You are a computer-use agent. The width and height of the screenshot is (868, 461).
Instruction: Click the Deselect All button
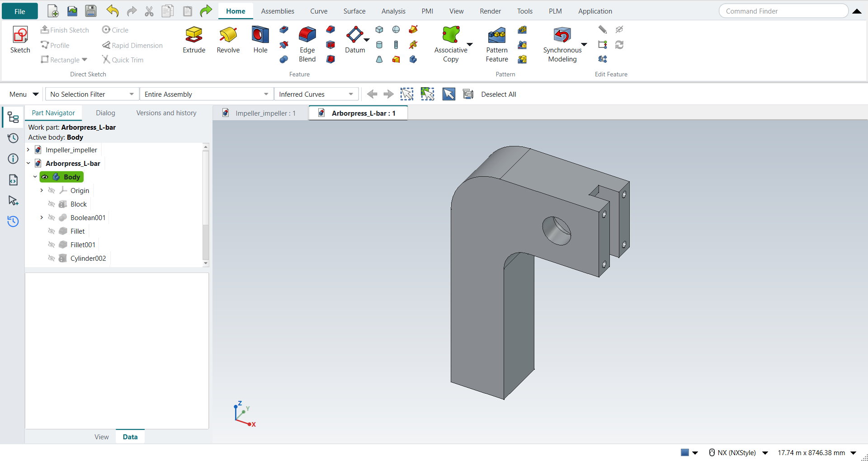499,94
